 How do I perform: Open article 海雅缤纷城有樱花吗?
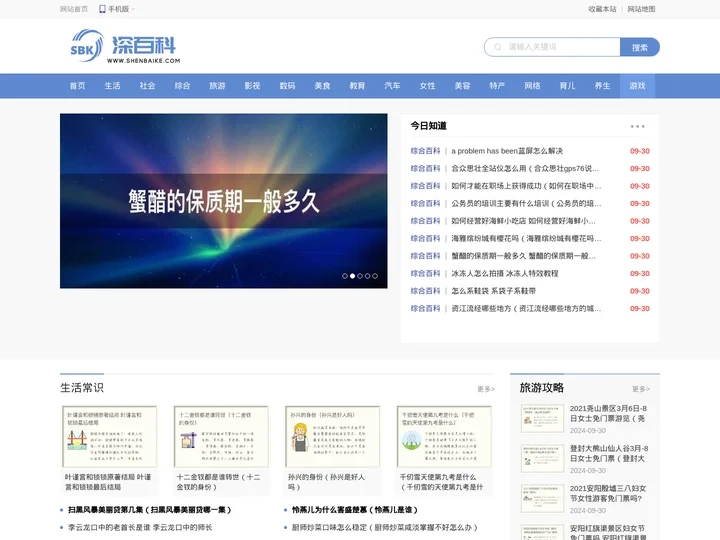(526, 238)
